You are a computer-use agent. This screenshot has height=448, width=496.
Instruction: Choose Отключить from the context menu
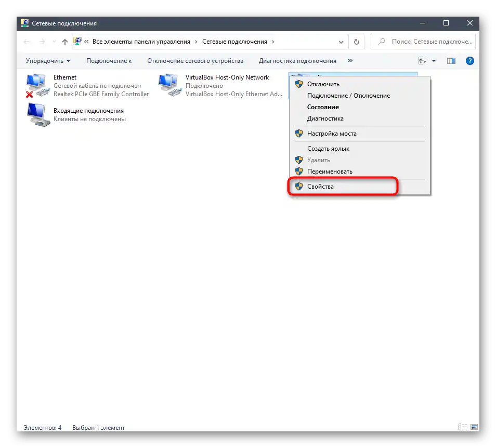360,84
